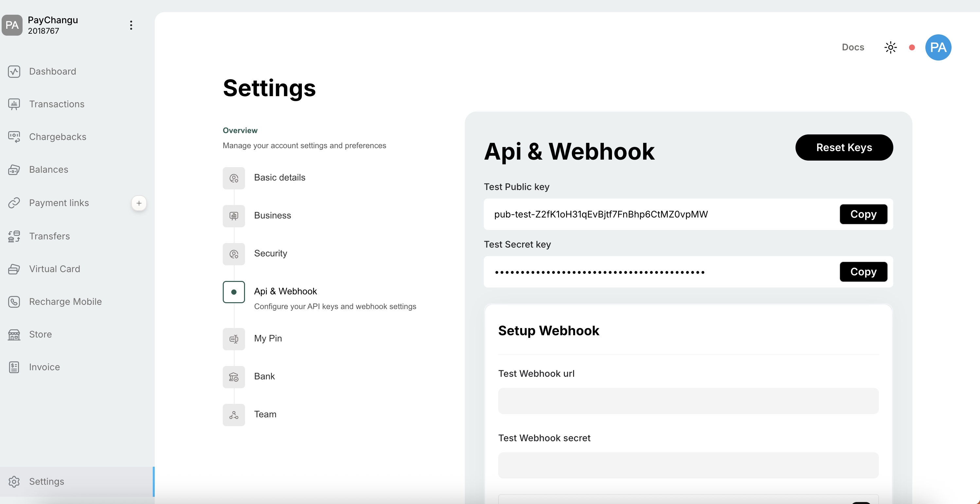Select the Recharge Mobile phone icon
980x504 pixels.
14,302
